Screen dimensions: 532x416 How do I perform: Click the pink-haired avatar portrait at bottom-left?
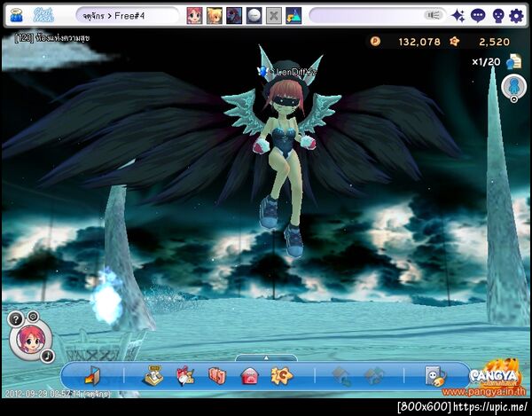click(x=30, y=340)
